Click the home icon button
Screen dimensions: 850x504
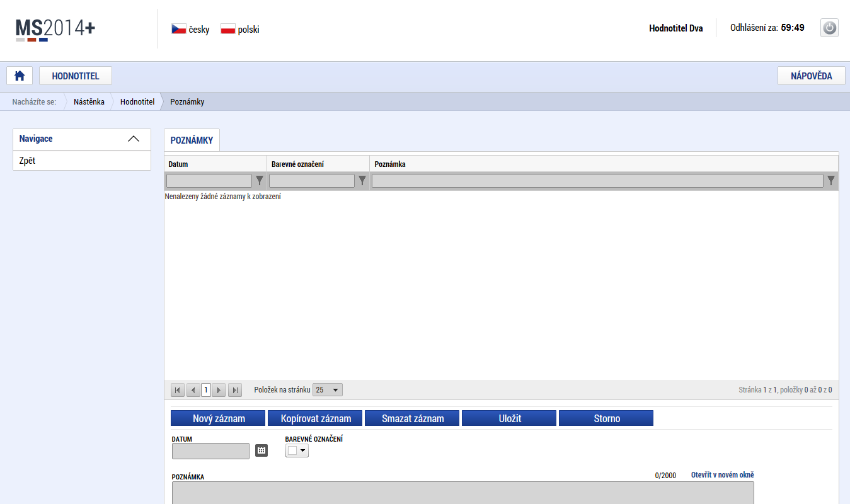coord(20,76)
